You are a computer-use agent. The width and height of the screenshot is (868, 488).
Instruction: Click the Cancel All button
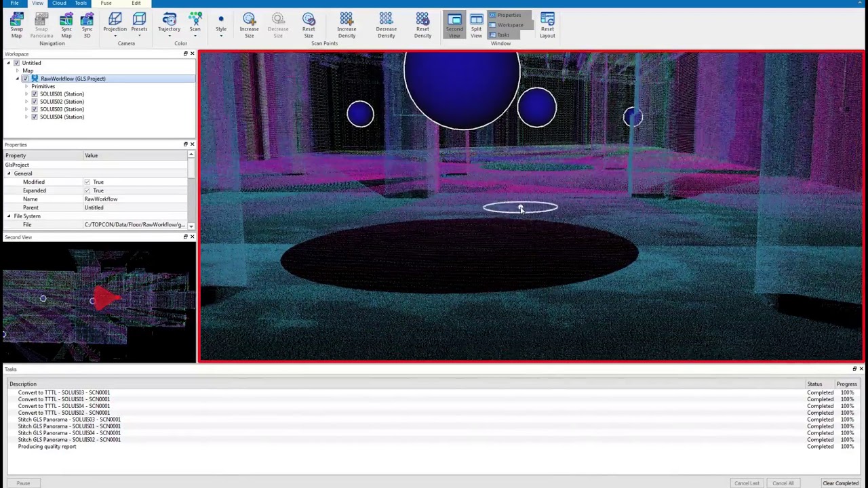(x=783, y=483)
